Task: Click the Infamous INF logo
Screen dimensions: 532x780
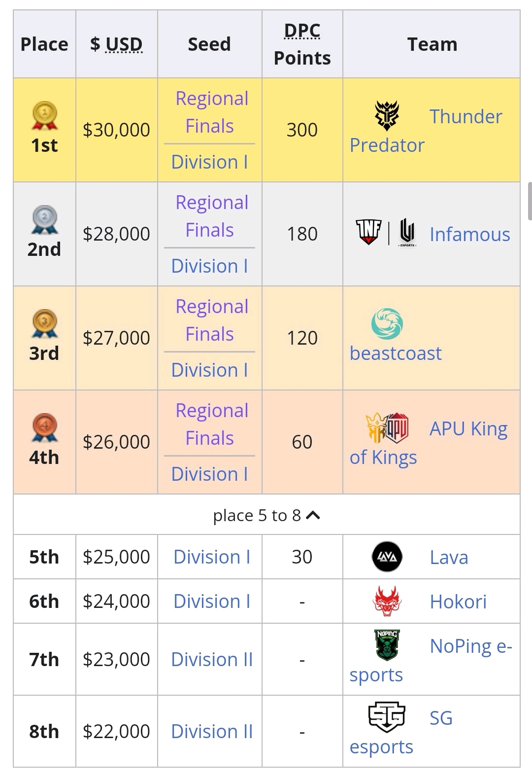Action: pyautogui.click(x=368, y=232)
